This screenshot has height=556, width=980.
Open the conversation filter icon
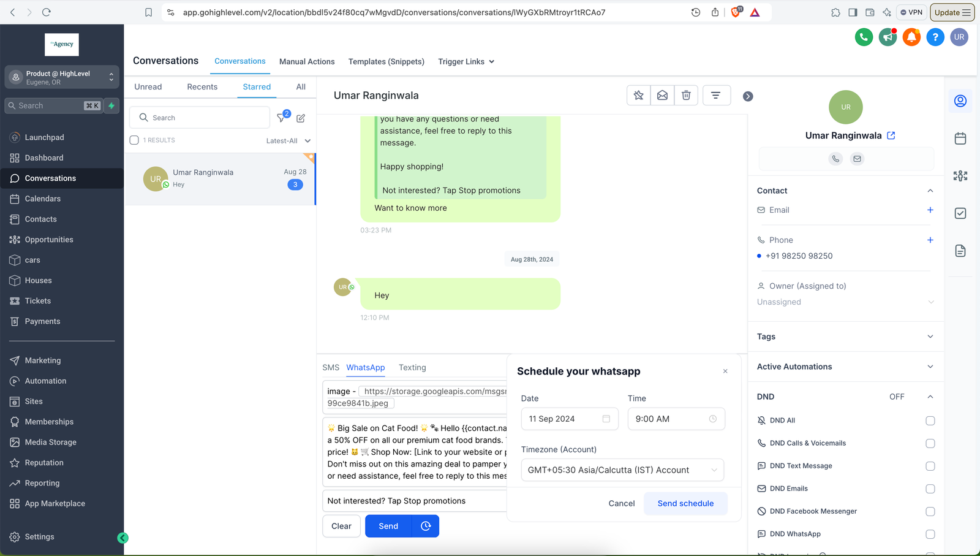715,95
